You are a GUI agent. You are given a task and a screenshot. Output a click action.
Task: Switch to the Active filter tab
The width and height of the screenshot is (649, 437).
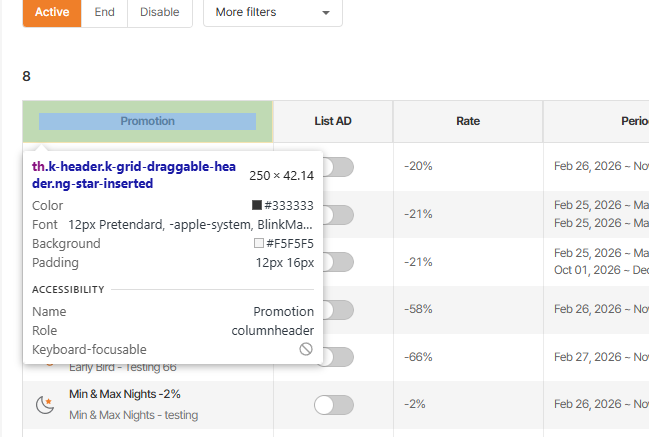point(51,12)
